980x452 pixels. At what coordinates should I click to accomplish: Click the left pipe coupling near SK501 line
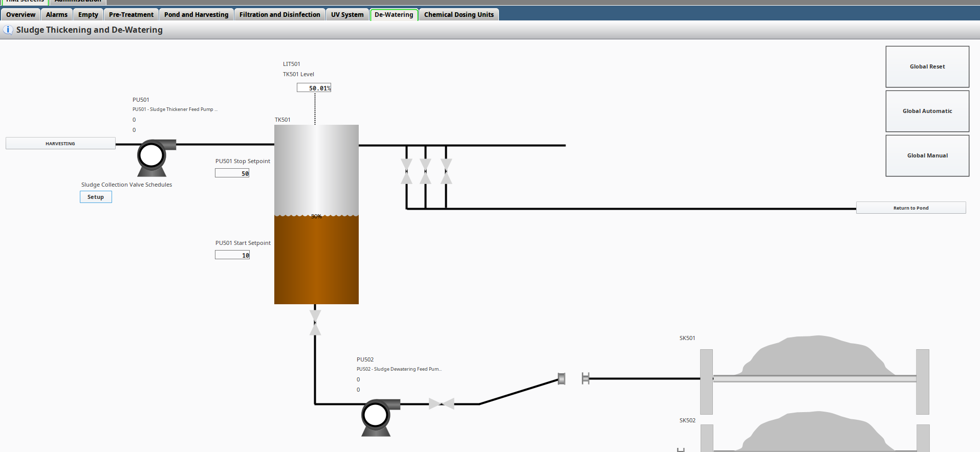point(561,379)
